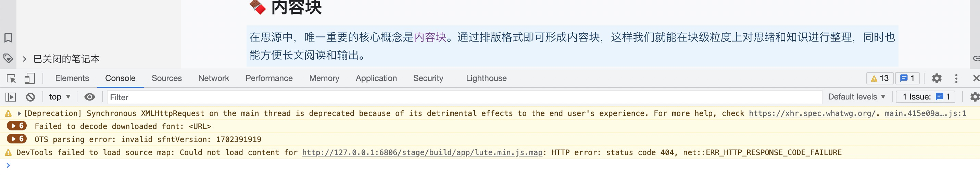
Task: Switch to the Elements tab
Action: (x=72, y=79)
